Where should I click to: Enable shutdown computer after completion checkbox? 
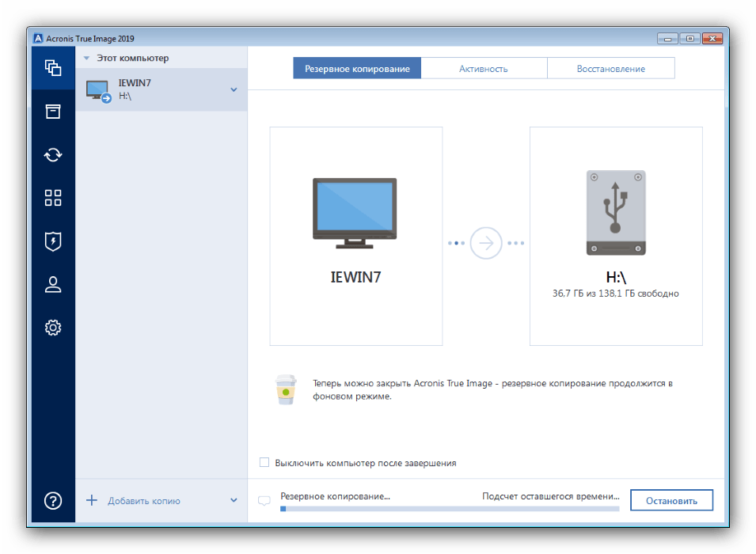[264, 463]
